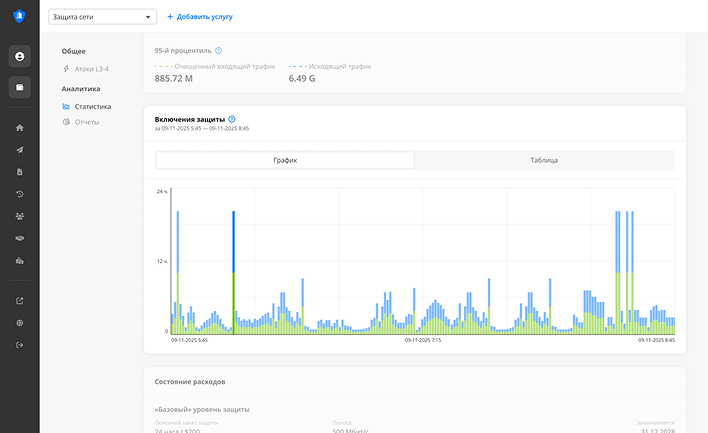Click the help icon beside Включения защиты
The width and height of the screenshot is (708, 433).
232,119
